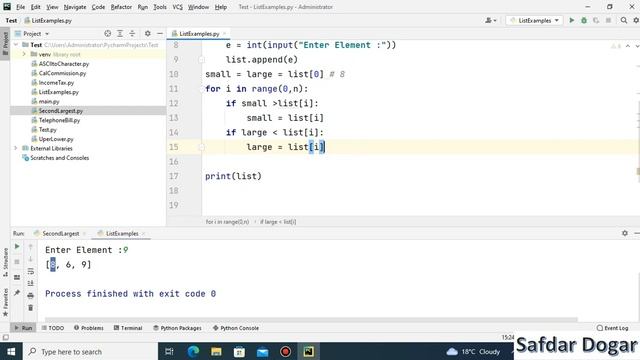Pin the Run tab with pin icon
640x360 pixels.
[17, 293]
